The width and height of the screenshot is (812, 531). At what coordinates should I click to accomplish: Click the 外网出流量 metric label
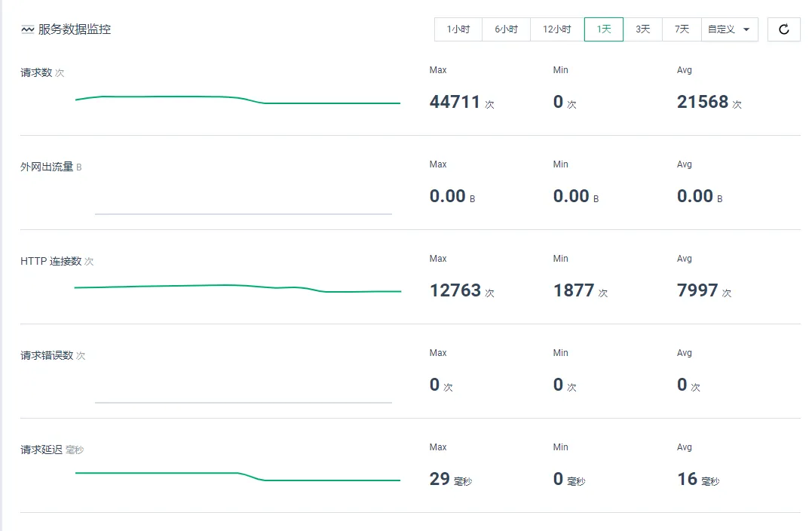point(47,167)
